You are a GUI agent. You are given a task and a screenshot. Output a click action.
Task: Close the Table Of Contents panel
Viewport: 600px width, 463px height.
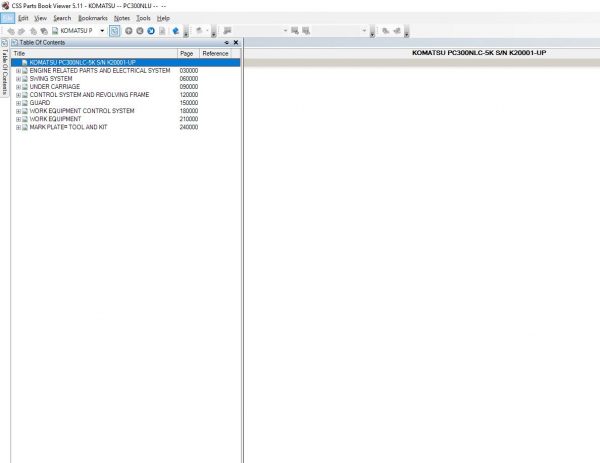(236, 42)
